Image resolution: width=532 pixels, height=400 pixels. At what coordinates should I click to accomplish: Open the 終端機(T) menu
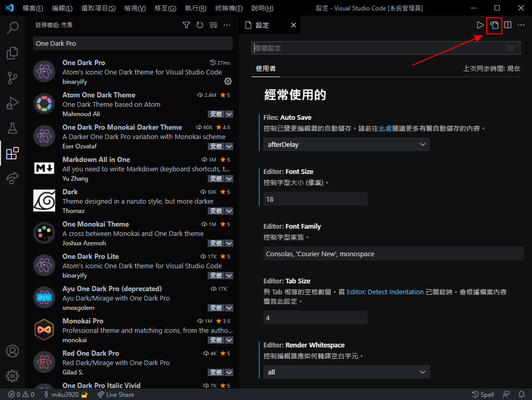[229, 8]
